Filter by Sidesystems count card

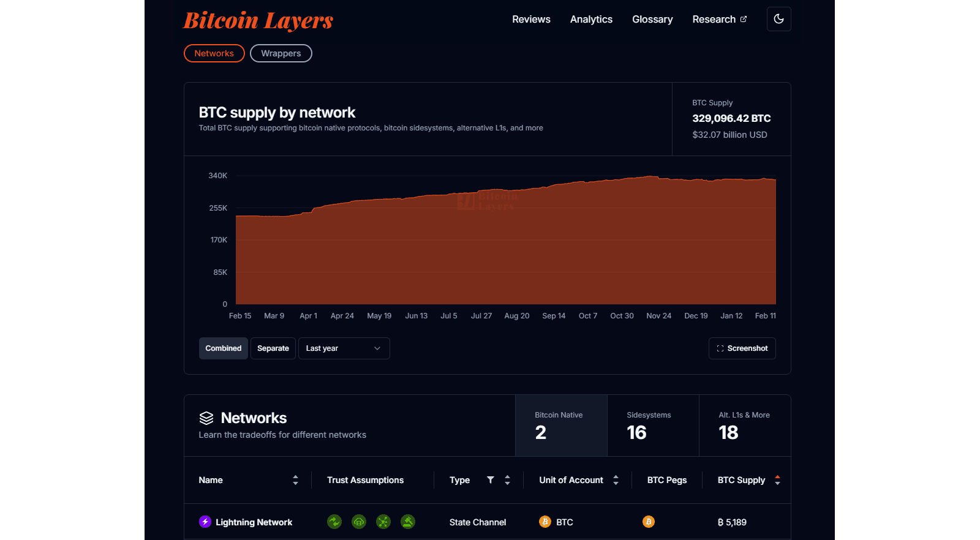click(x=653, y=426)
